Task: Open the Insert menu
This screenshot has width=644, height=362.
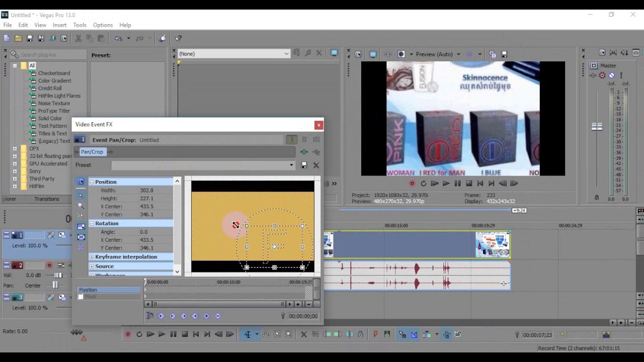Action: [x=59, y=25]
